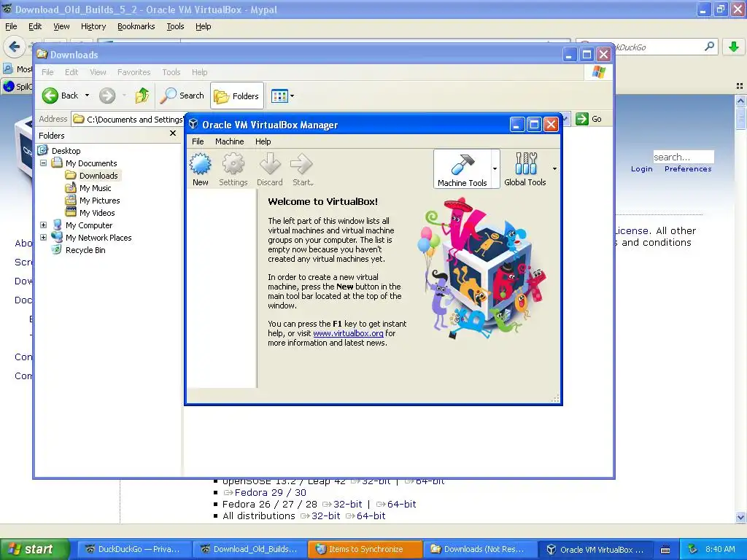Image resolution: width=747 pixels, height=560 pixels.
Task: Click the Mypal search magnifier icon
Action: (x=709, y=47)
